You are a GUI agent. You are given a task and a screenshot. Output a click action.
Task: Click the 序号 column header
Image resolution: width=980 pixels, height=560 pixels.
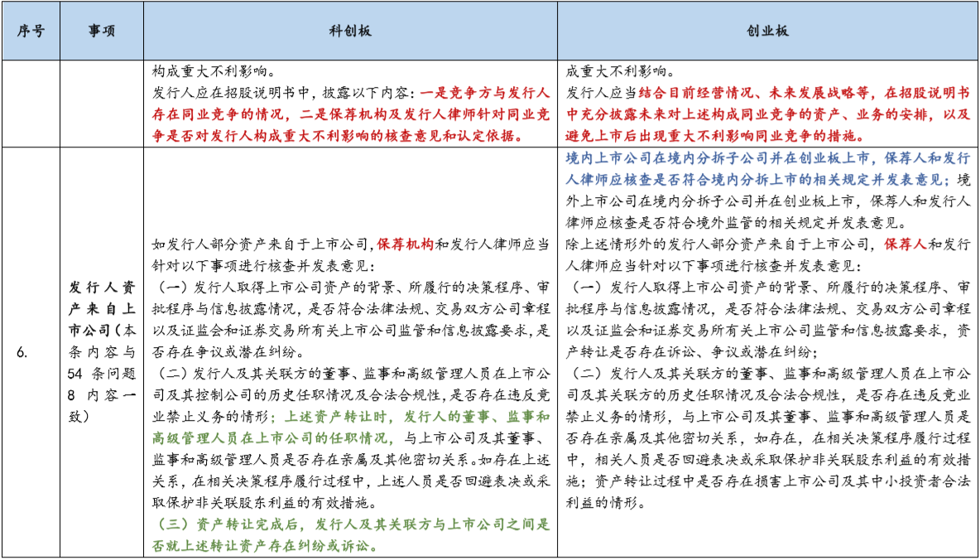[x=31, y=31]
